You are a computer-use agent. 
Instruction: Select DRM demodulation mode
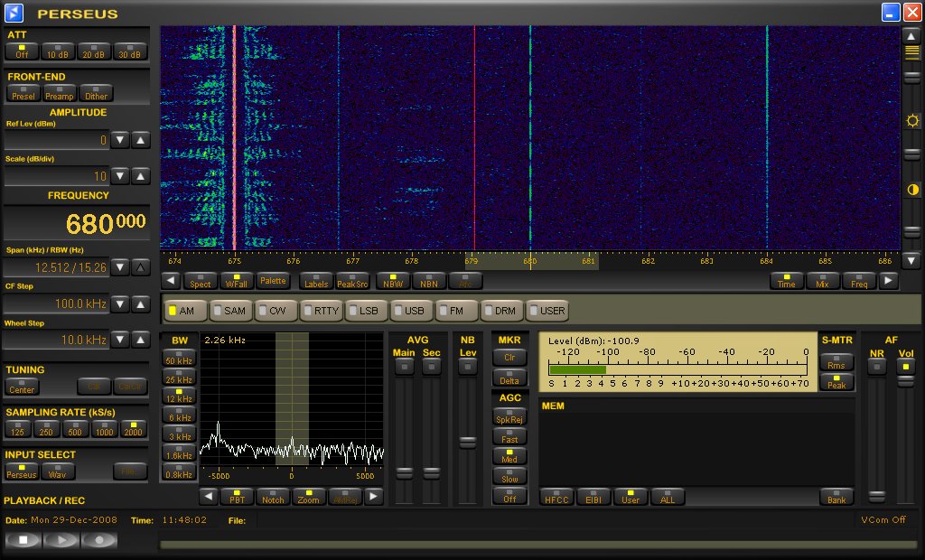pyautogui.click(x=502, y=311)
